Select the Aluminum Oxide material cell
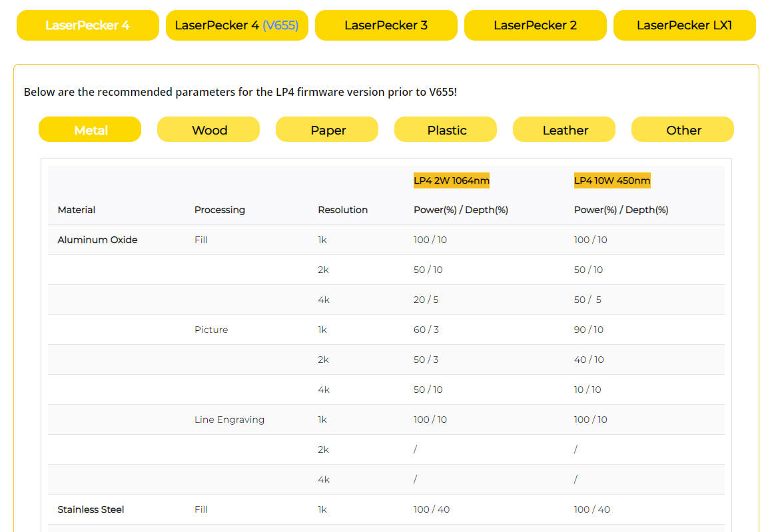 [x=97, y=240]
